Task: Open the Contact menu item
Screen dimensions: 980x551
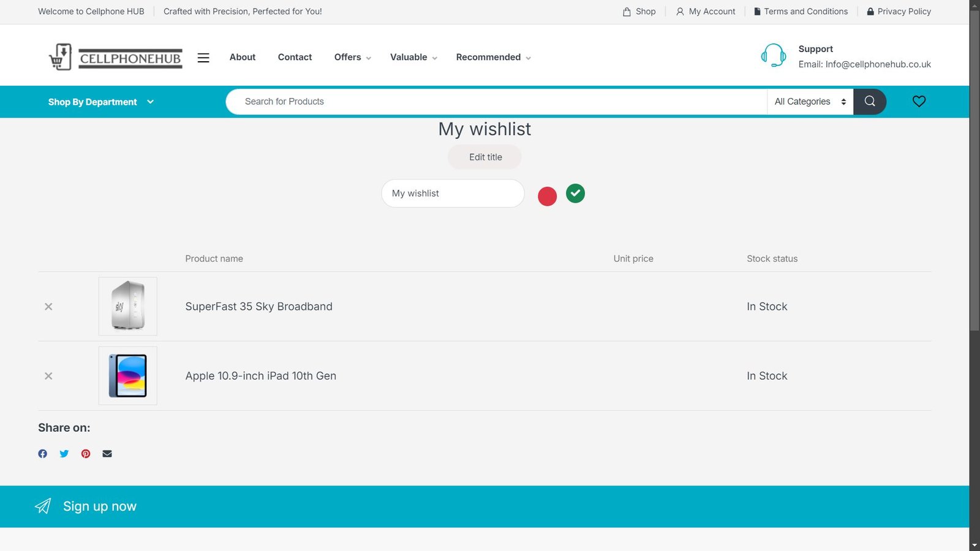Action: (295, 57)
